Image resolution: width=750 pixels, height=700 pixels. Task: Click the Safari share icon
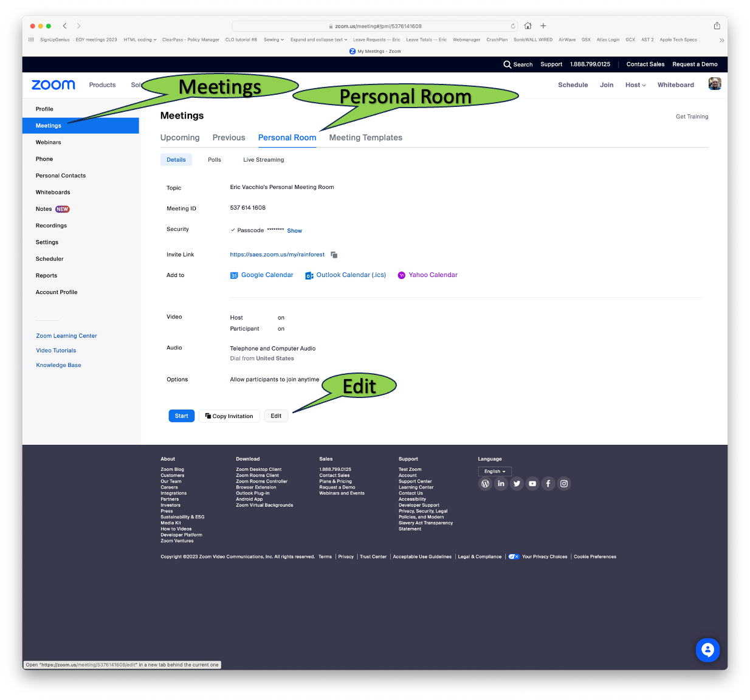(717, 26)
